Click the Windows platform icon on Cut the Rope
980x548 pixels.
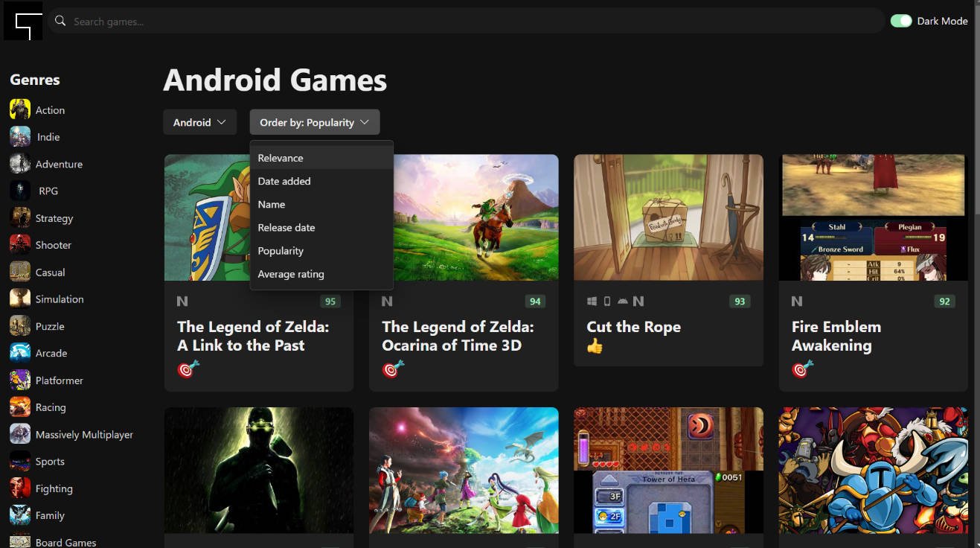(592, 301)
